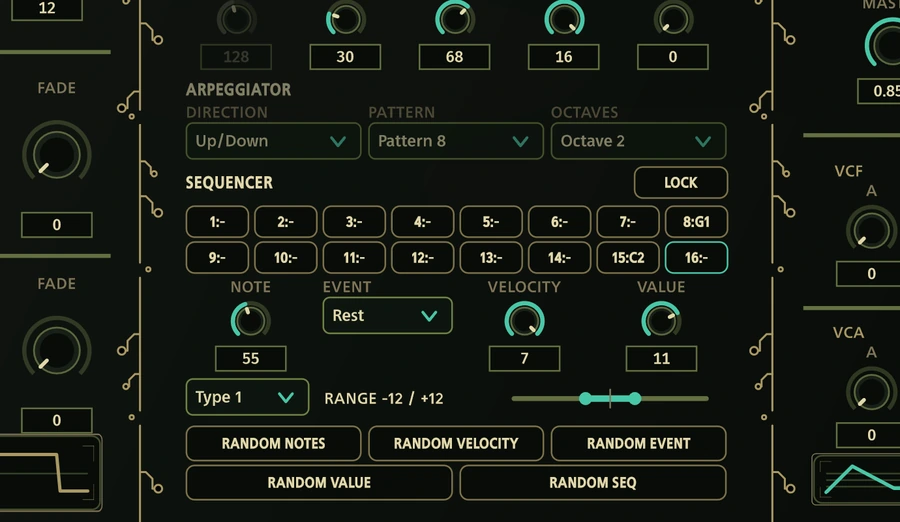The width and height of the screenshot is (900, 522).
Task: Click the disabled knob above value 128
Action: click(x=236, y=18)
